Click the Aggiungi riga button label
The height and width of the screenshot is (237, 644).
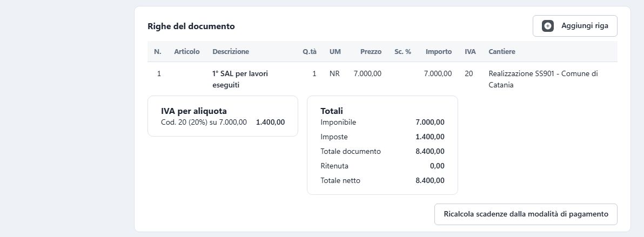point(585,26)
